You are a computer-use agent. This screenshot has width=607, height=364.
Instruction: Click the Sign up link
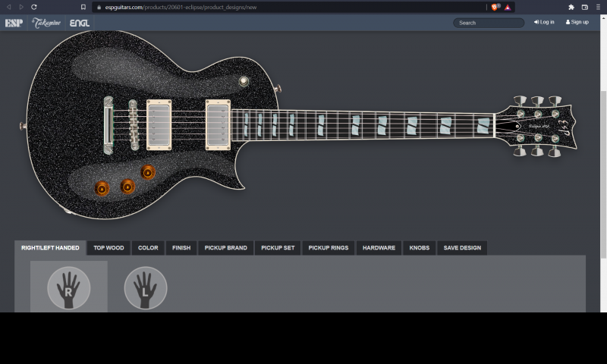(577, 22)
